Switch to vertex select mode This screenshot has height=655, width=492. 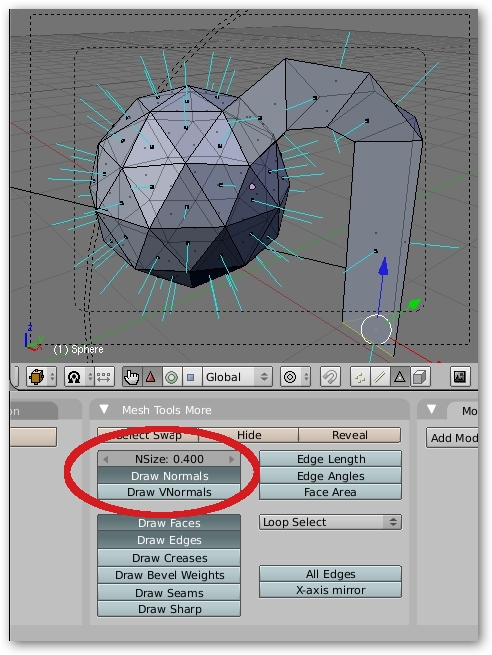[x=360, y=377]
